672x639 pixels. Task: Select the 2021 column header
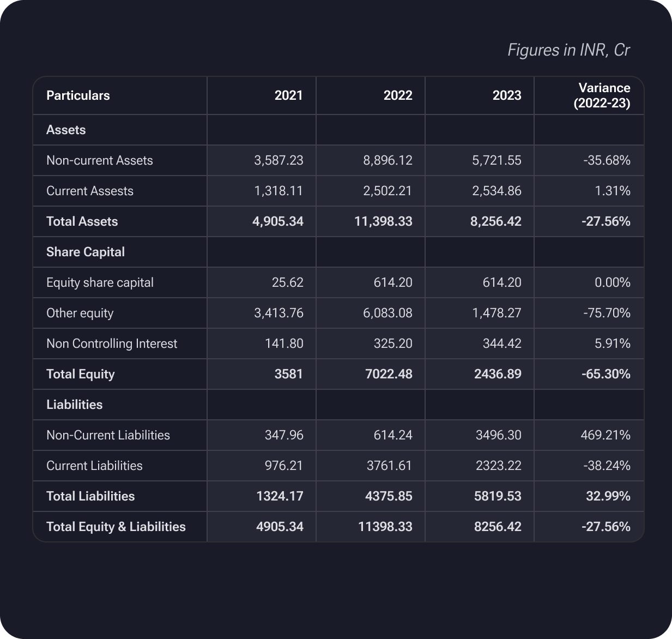click(288, 95)
